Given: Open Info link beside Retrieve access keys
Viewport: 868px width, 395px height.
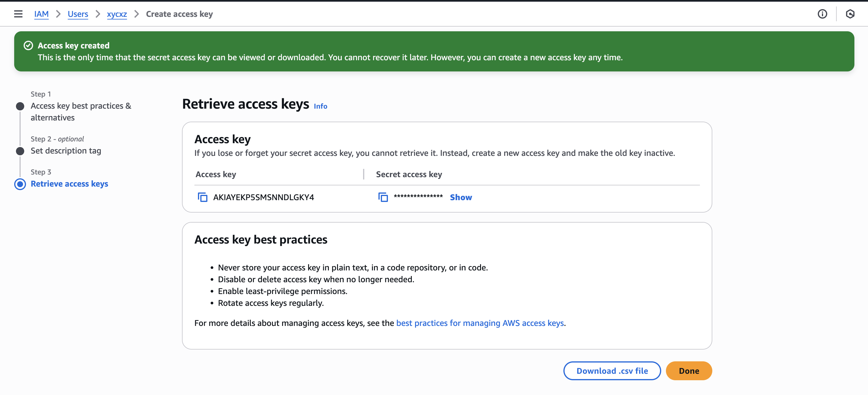Looking at the screenshot, I should 320,106.
